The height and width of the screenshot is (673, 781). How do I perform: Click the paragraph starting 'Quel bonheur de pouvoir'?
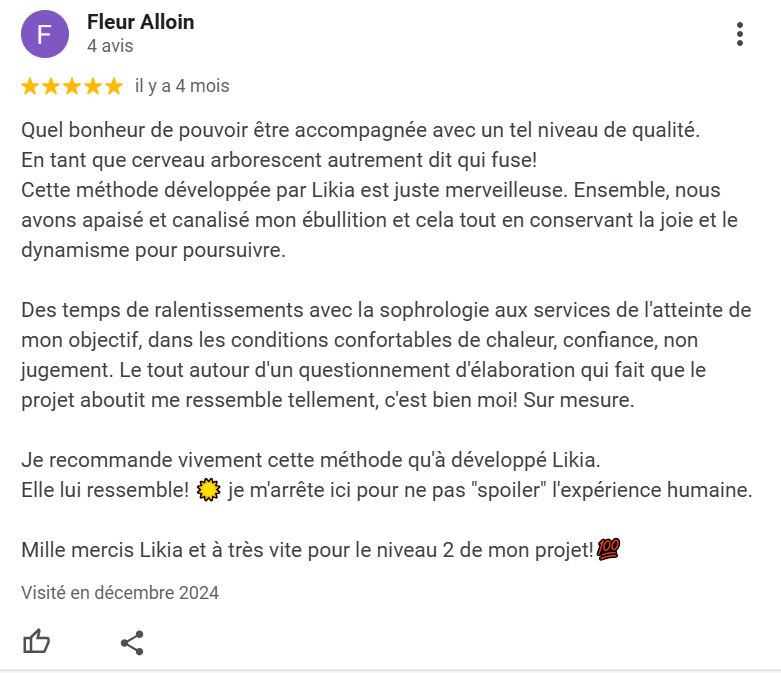pos(380,190)
